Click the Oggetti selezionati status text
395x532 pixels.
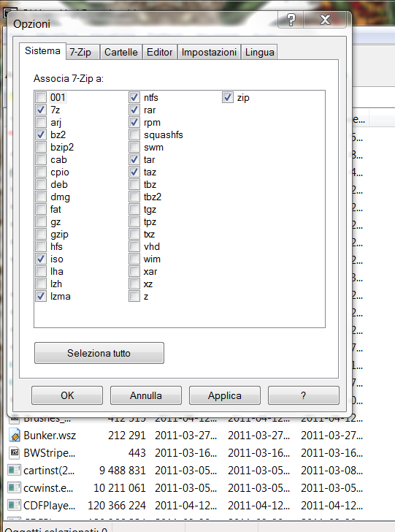(56, 528)
